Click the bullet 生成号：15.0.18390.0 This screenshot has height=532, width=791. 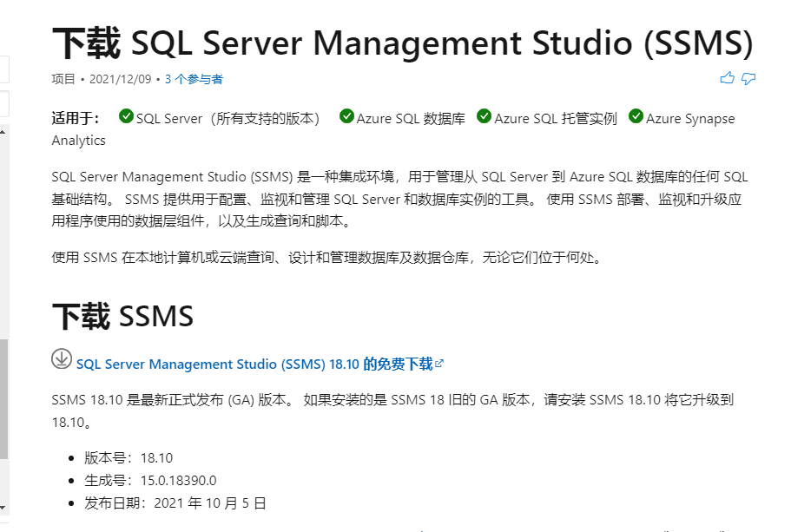coord(150,481)
